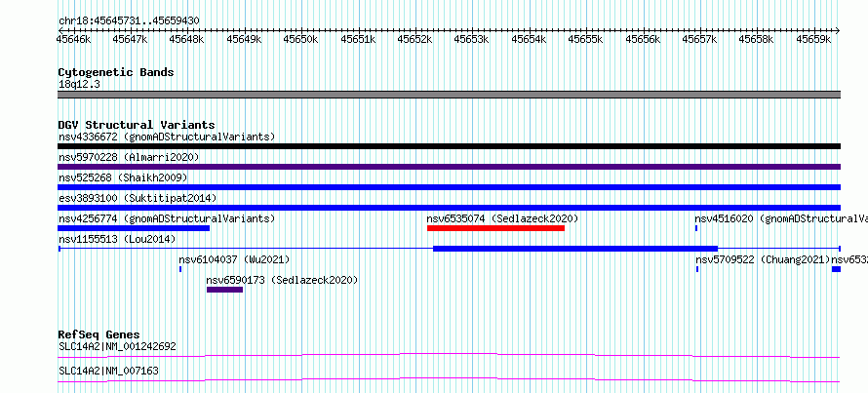Click the nsv4336672 (gnomADStructuralVariants) label
The image size is (868, 393).
[x=167, y=137]
